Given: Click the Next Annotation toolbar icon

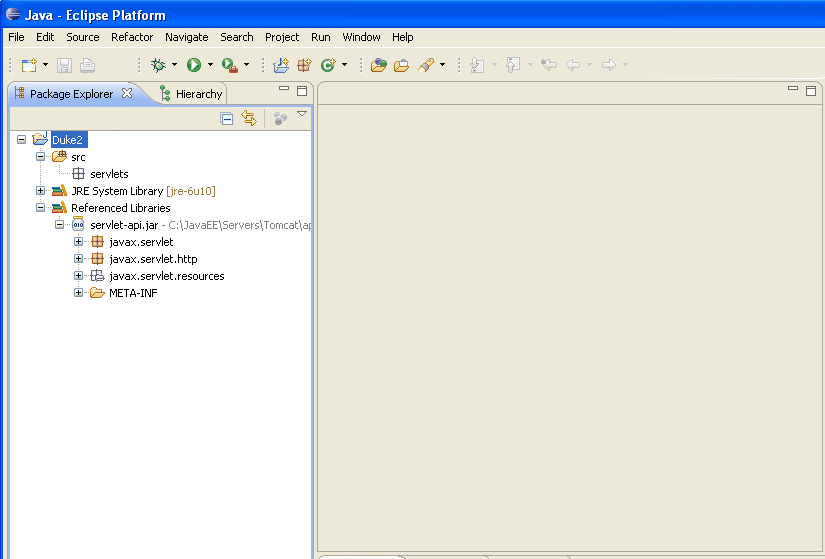Looking at the screenshot, I should (x=477, y=65).
